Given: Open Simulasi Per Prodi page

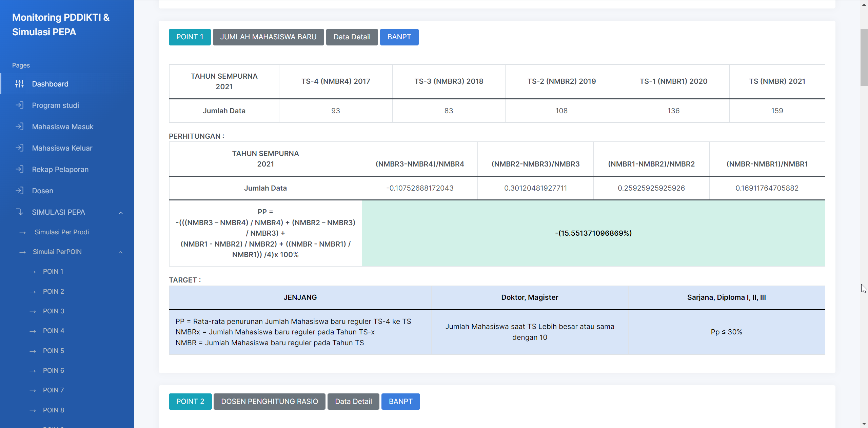Looking at the screenshot, I should tap(61, 232).
